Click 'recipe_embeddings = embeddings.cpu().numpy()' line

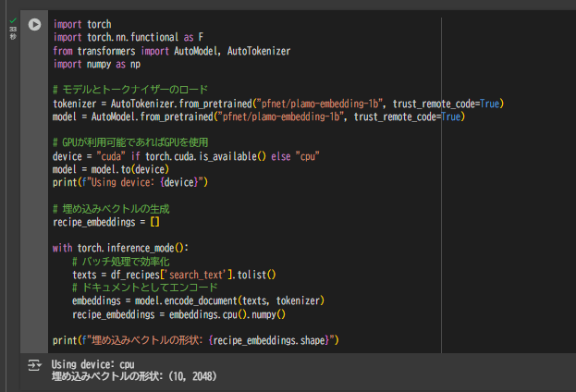point(178,315)
